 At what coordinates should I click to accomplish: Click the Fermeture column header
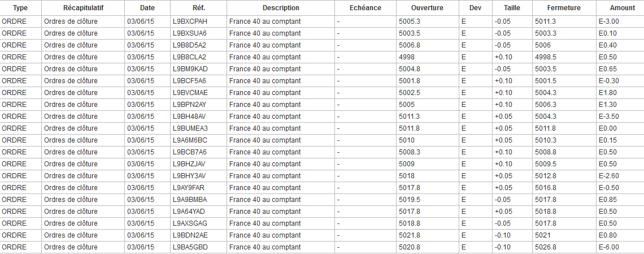tap(563, 8)
